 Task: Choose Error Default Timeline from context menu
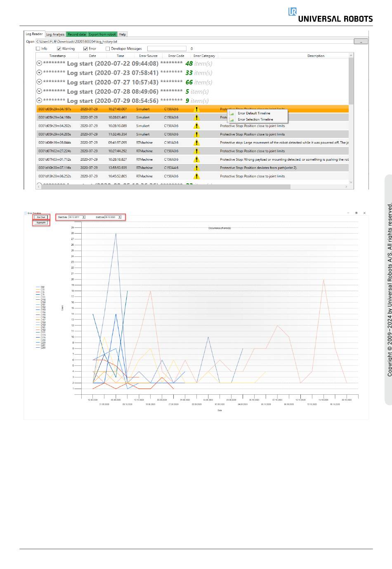point(254,113)
